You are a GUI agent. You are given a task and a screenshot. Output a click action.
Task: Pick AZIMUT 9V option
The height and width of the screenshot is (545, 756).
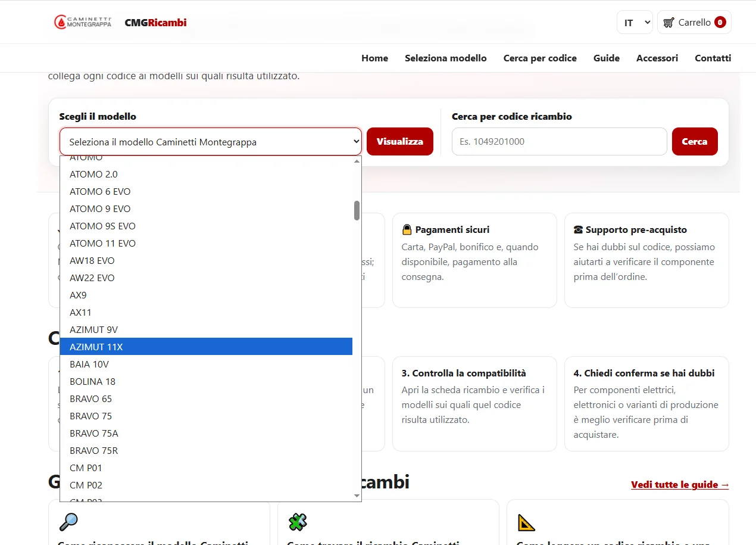click(x=206, y=330)
